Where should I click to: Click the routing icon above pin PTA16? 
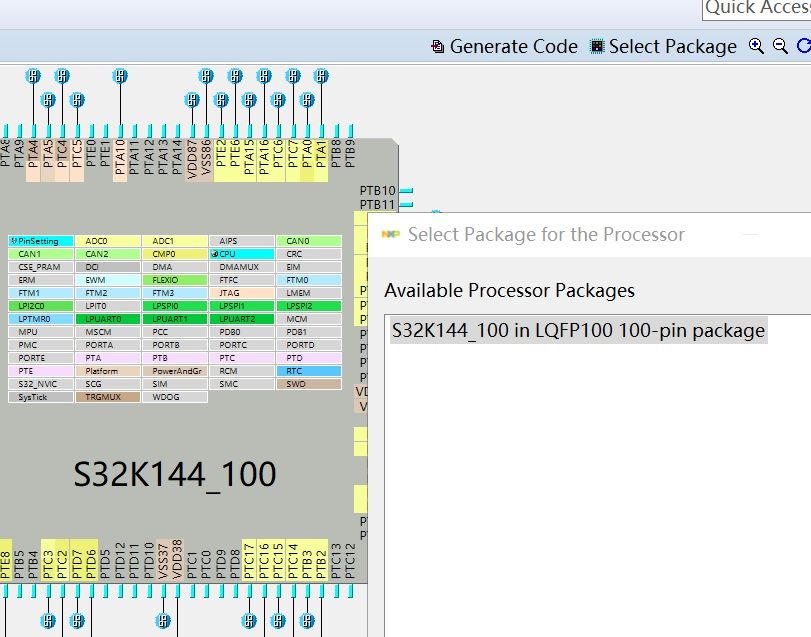pos(264,76)
